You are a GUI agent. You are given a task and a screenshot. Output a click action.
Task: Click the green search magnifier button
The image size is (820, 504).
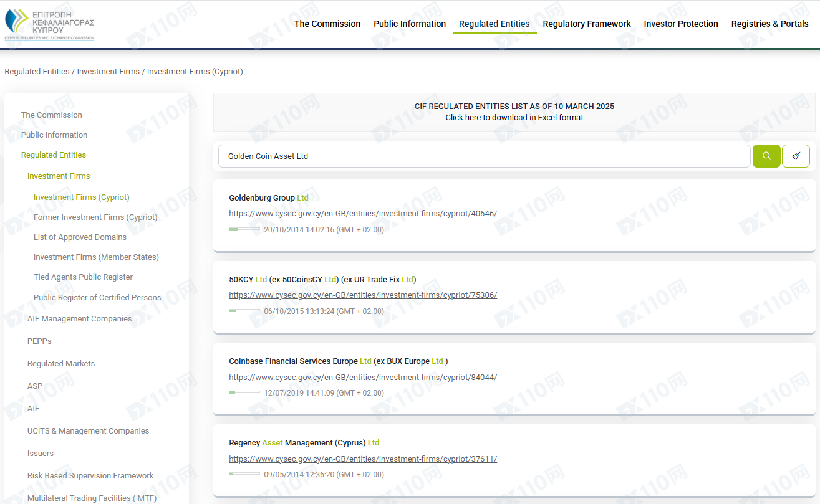[x=766, y=156]
